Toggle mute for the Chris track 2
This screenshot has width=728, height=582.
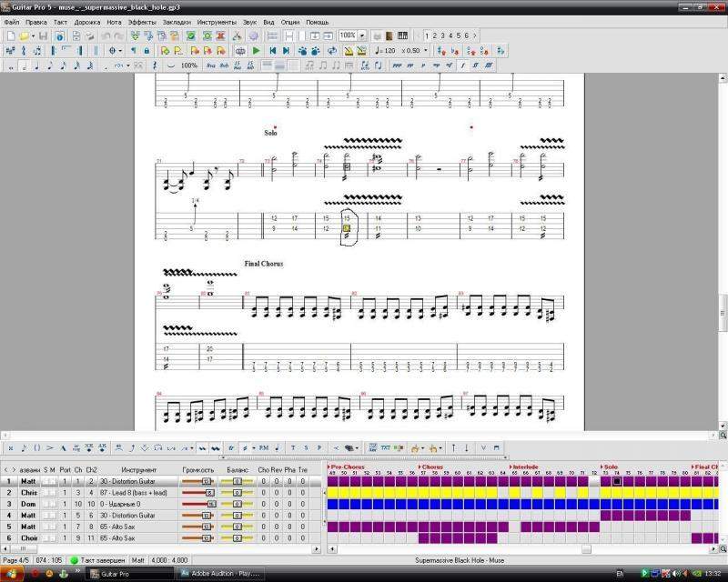point(53,492)
